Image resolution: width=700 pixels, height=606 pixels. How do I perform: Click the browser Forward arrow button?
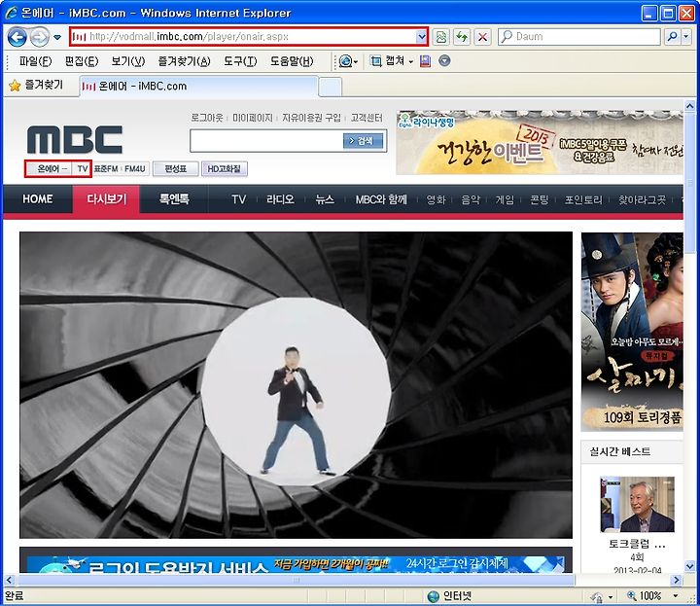(40, 37)
